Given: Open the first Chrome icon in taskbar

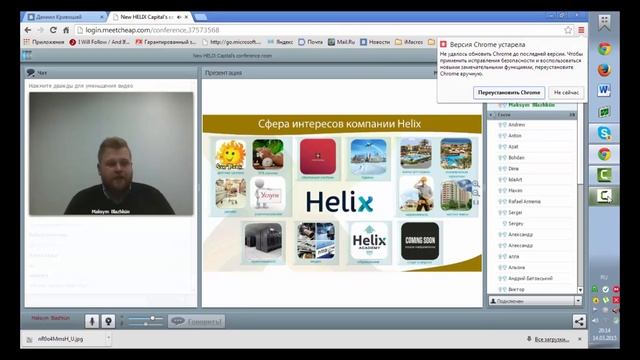Looking at the screenshot, I should [604, 49].
